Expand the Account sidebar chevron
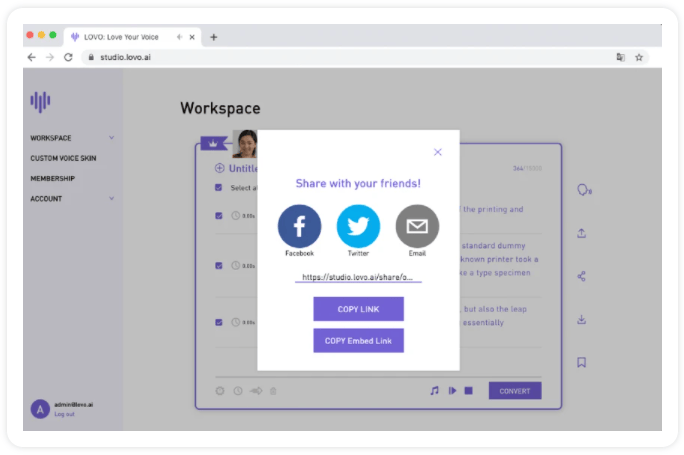 tap(111, 198)
